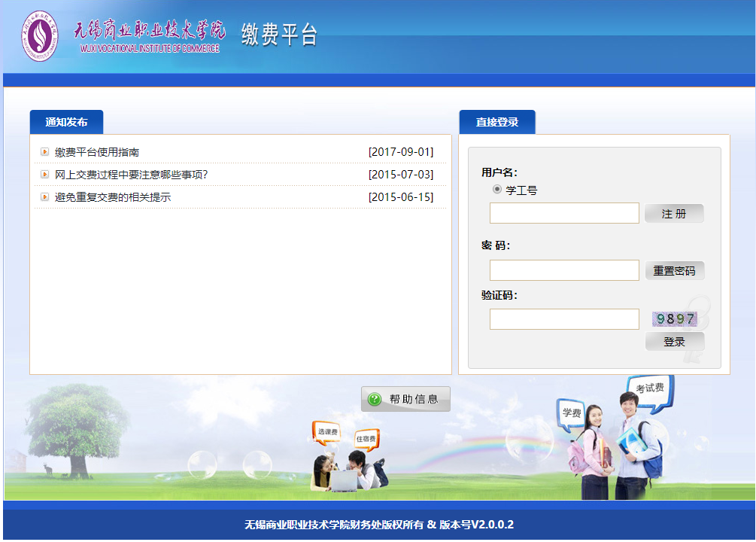Click the green question mark help icon
The image size is (756, 542).
tap(375, 399)
